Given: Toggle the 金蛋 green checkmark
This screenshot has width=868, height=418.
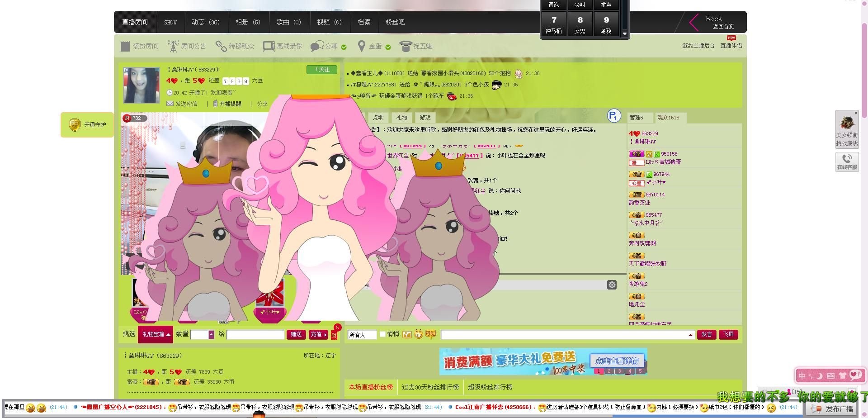Looking at the screenshot, I should click(388, 47).
